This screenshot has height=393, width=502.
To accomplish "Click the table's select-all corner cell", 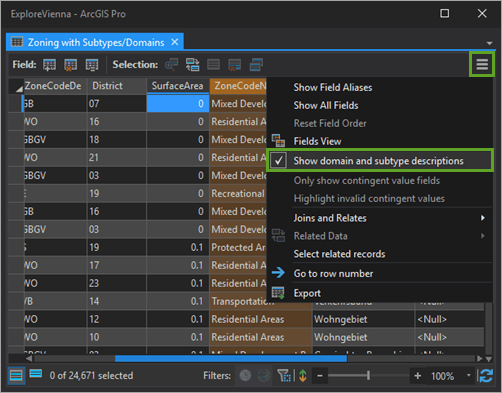I will pyautogui.click(x=16, y=86).
